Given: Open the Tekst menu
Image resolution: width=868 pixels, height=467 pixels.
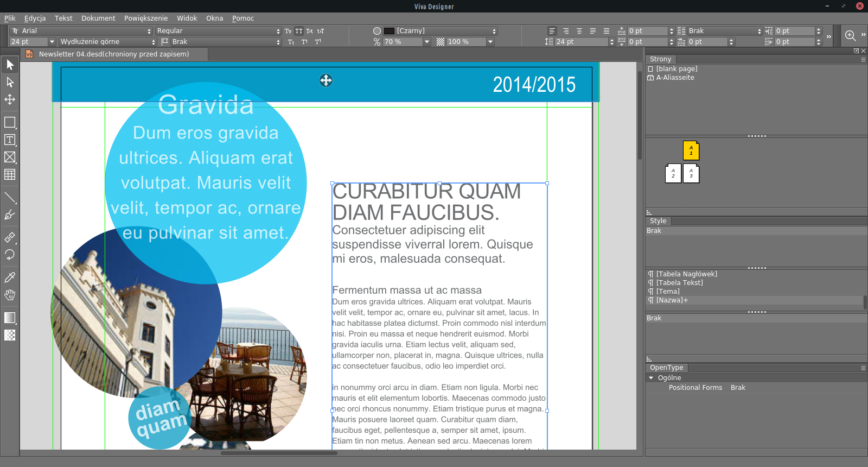Looking at the screenshot, I should [x=63, y=18].
